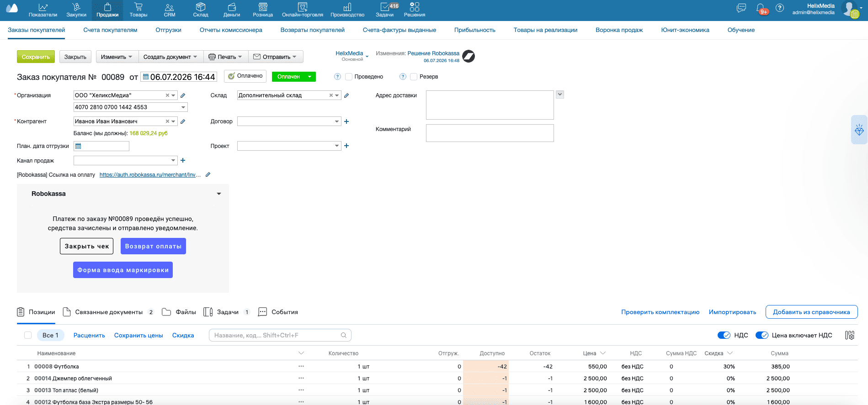Edit counterparty Иванов with the pencil icon

coord(183,121)
